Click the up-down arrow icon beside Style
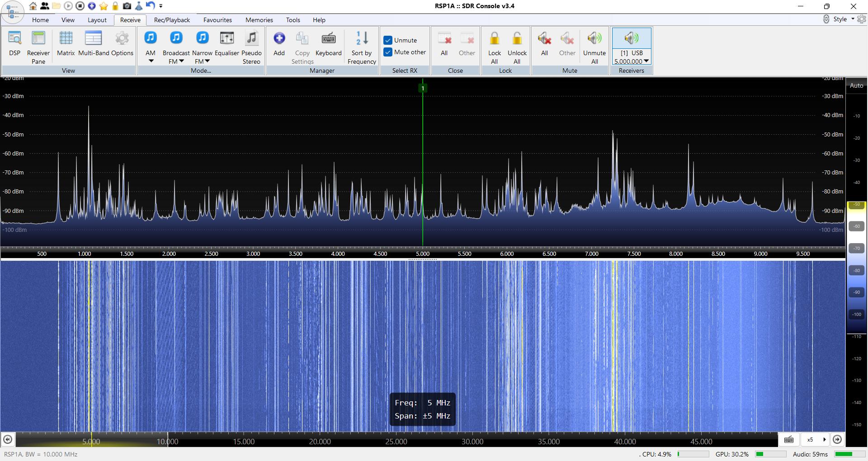 click(x=826, y=19)
